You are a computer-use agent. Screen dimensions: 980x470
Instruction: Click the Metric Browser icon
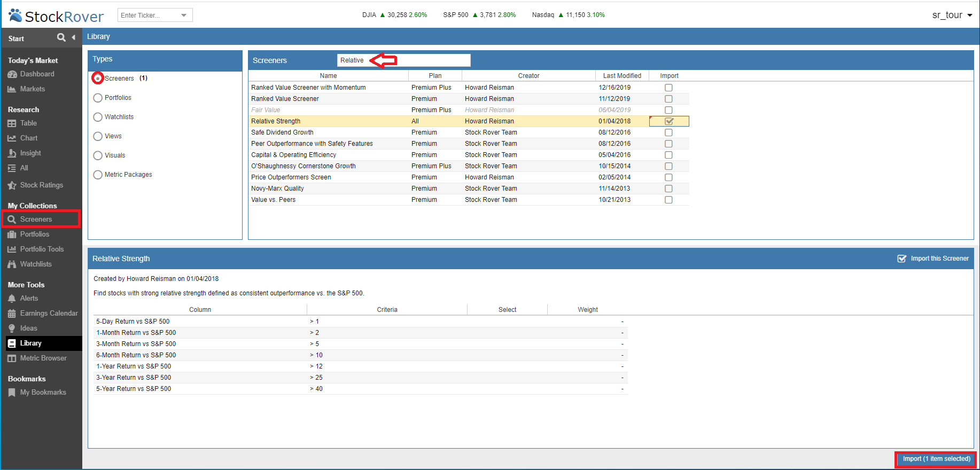[12, 358]
